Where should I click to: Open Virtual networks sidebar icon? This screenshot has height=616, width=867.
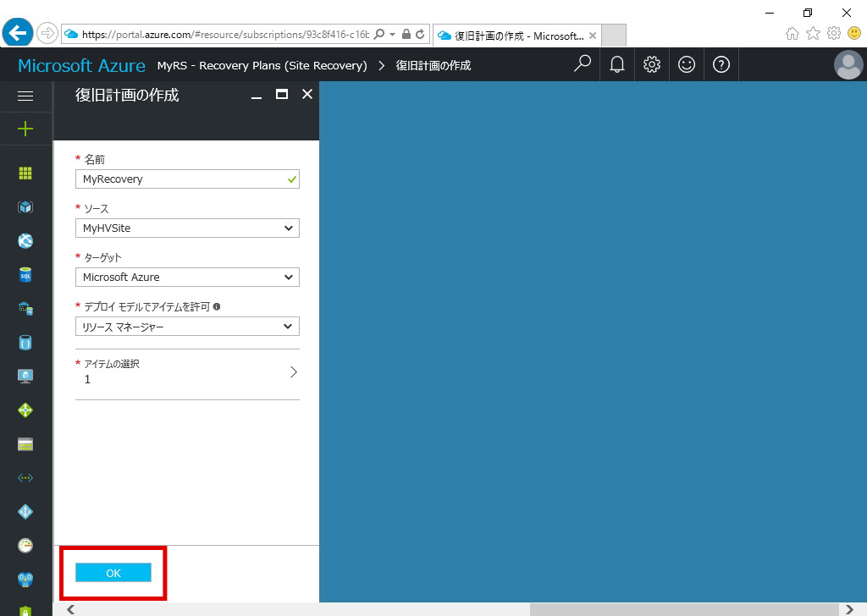[x=25, y=478]
